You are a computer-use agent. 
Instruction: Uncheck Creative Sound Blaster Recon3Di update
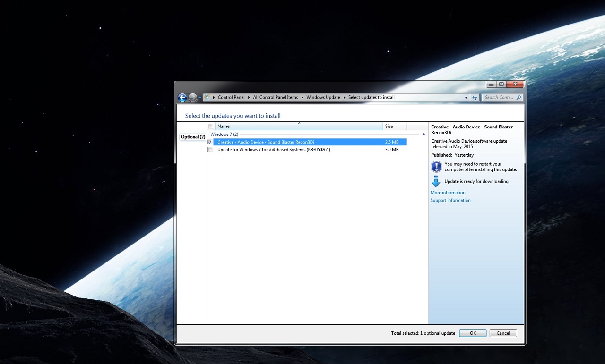tap(210, 142)
